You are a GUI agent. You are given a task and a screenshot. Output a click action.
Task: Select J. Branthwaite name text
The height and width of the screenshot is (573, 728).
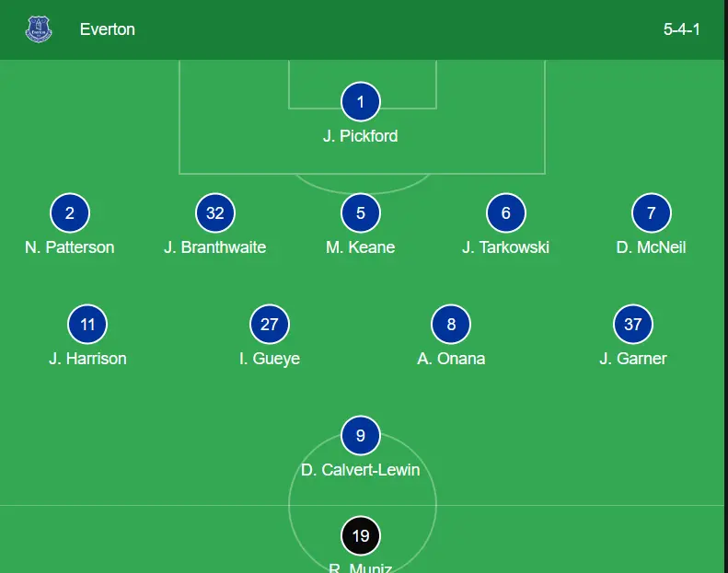coord(215,247)
